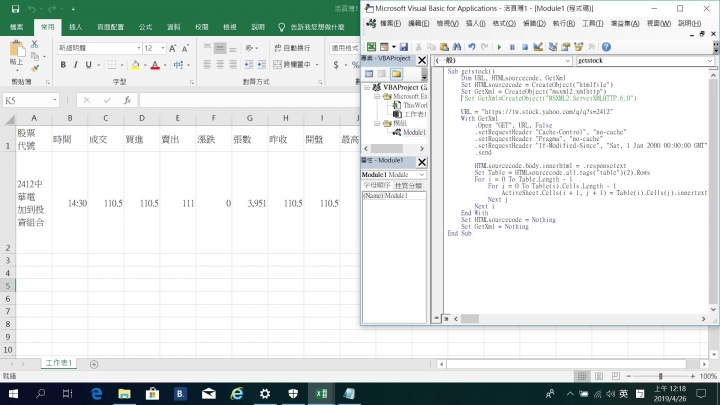Image resolution: width=720 pixels, height=405 pixels.
Task: Click the Excel fill color swatch
Action: (x=135, y=65)
